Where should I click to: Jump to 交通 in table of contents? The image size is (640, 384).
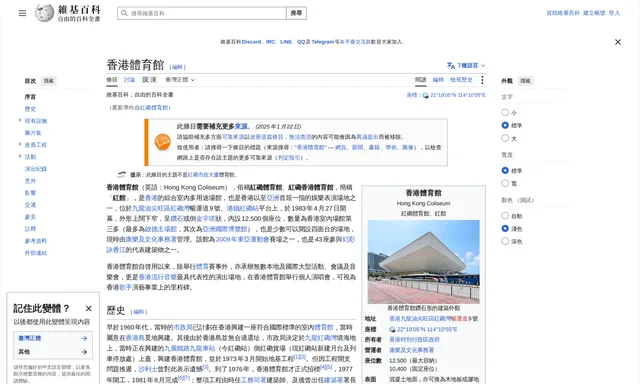pos(30,205)
